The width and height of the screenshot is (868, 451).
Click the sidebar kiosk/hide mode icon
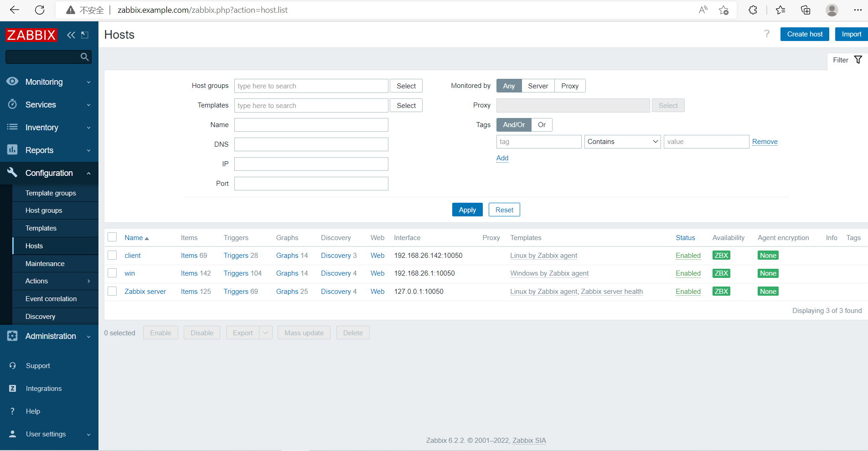pyautogui.click(x=85, y=35)
